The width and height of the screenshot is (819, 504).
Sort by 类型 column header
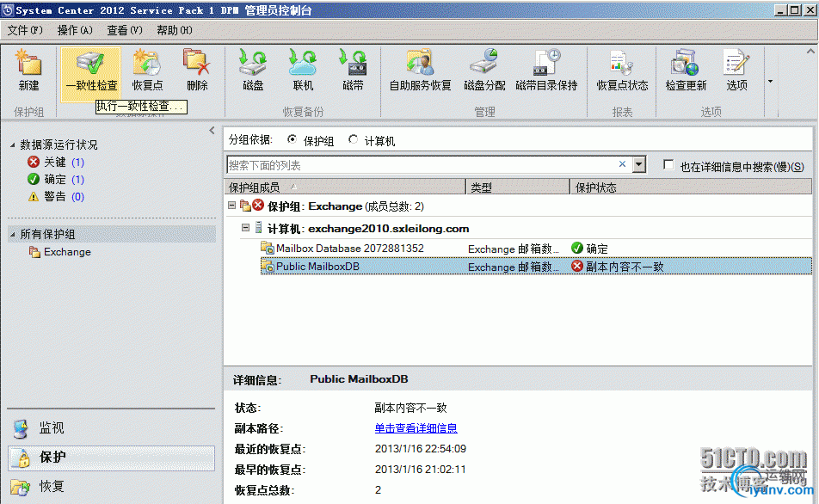(x=518, y=187)
